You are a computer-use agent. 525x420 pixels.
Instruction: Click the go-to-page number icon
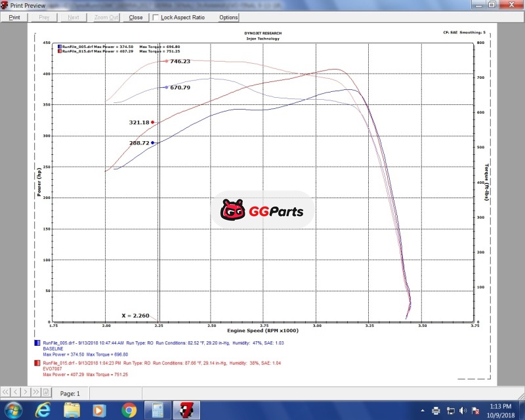tap(47, 393)
